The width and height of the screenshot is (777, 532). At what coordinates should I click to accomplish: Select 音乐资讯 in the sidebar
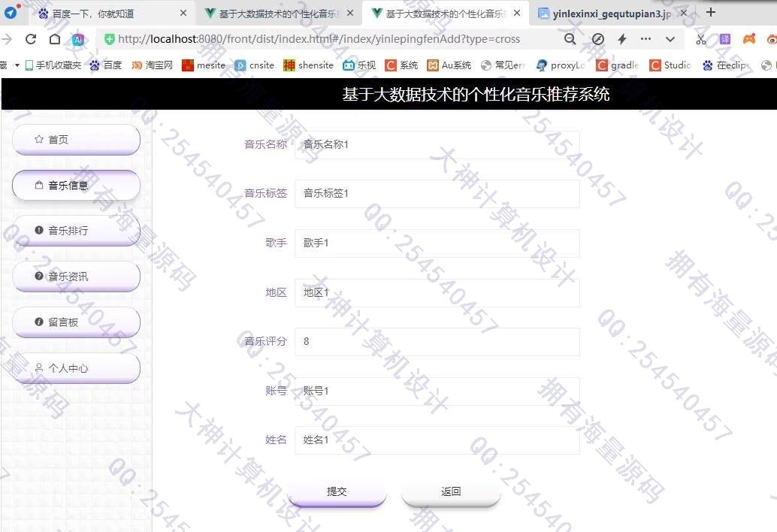pos(76,277)
